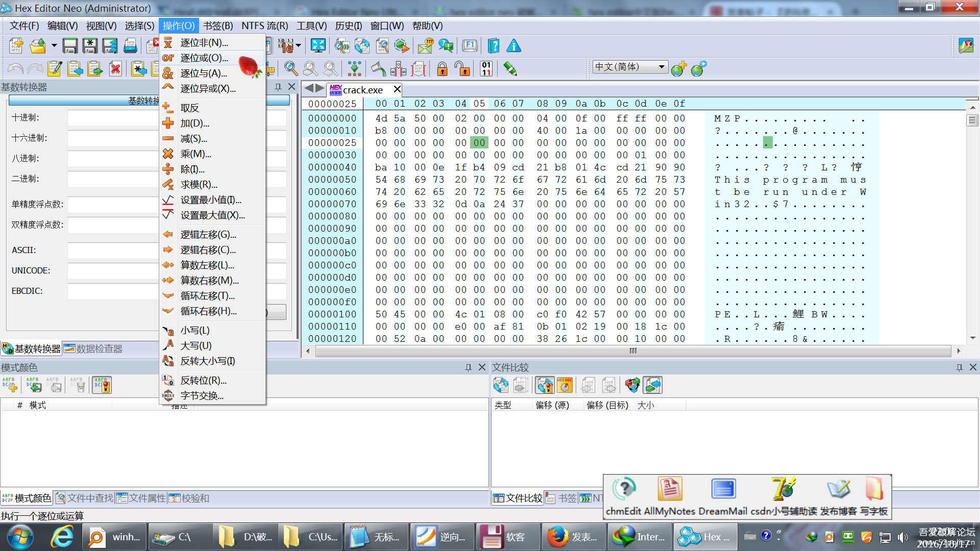The width and height of the screenshot is (980, 551).
Task: Click the blue question book icon
Action: [x=494, y=46]
